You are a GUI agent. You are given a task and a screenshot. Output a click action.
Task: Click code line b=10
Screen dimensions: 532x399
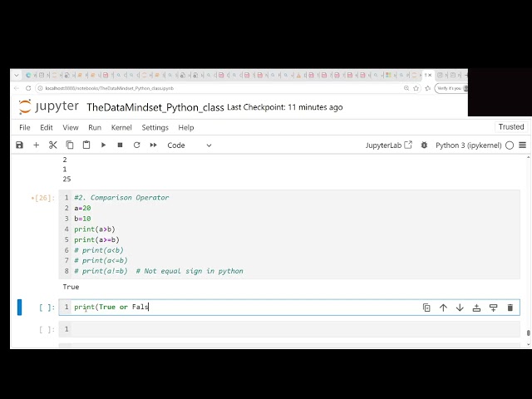point(82,219)
